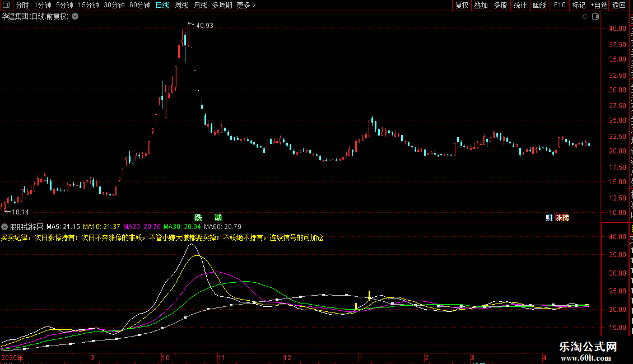This screenshot has height=364, width=633.
Task: Open 多周期 multi-period view
Action: (222, 5)
